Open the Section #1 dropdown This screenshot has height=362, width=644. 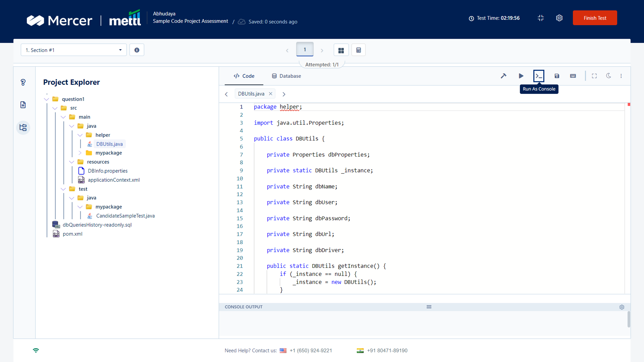tap(74, 50)
